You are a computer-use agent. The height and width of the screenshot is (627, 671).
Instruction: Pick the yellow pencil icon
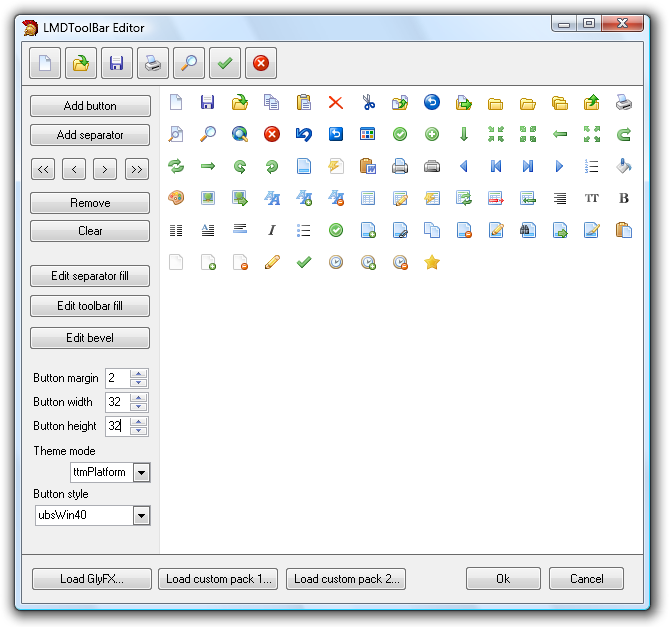(272, 262)
